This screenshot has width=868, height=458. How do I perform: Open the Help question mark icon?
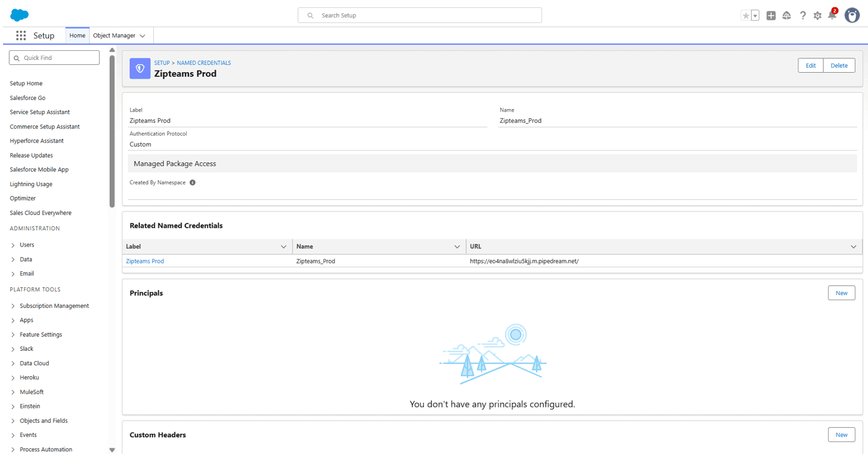point(803,16)
